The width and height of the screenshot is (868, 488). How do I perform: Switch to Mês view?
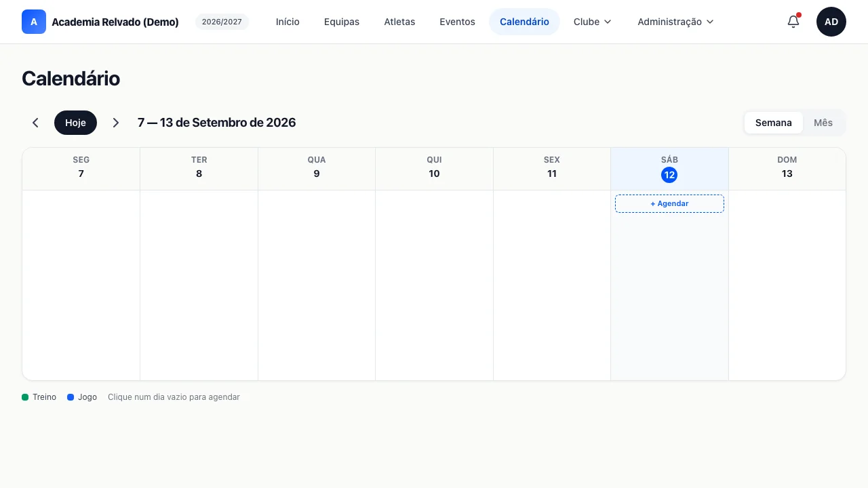click(x=823, y=123)
